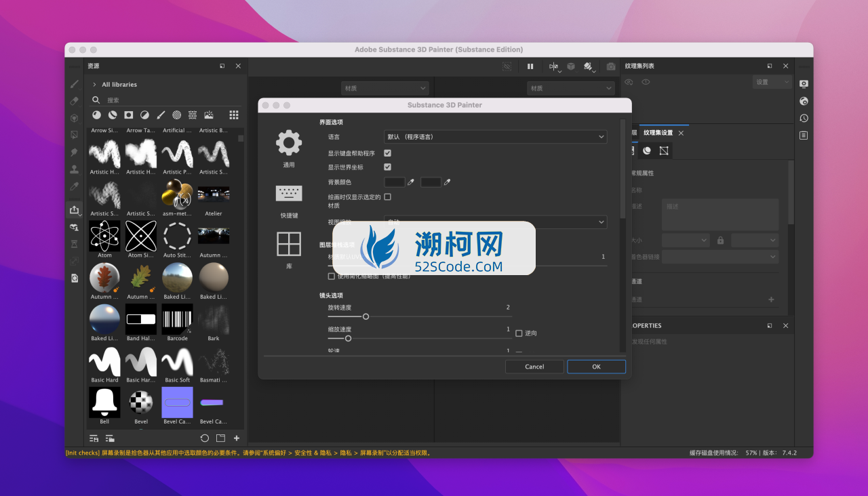868x496 pixels.
Task: Add new asset with plus icon
Action: 237,438
